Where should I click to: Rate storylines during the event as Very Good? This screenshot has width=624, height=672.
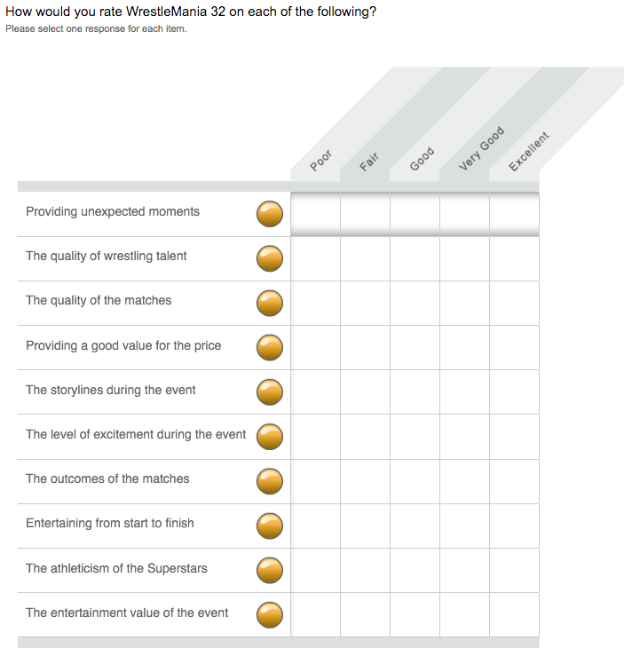[x=464, y=391]
